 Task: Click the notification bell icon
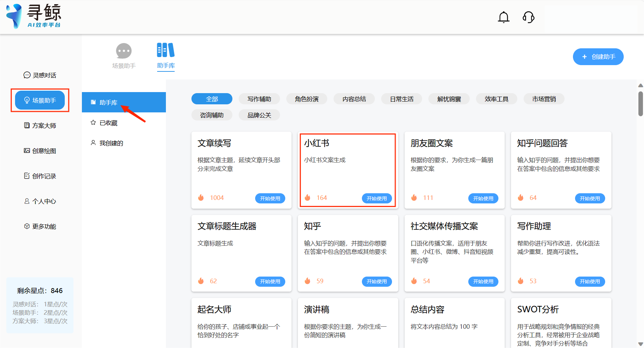click(503, 17)
